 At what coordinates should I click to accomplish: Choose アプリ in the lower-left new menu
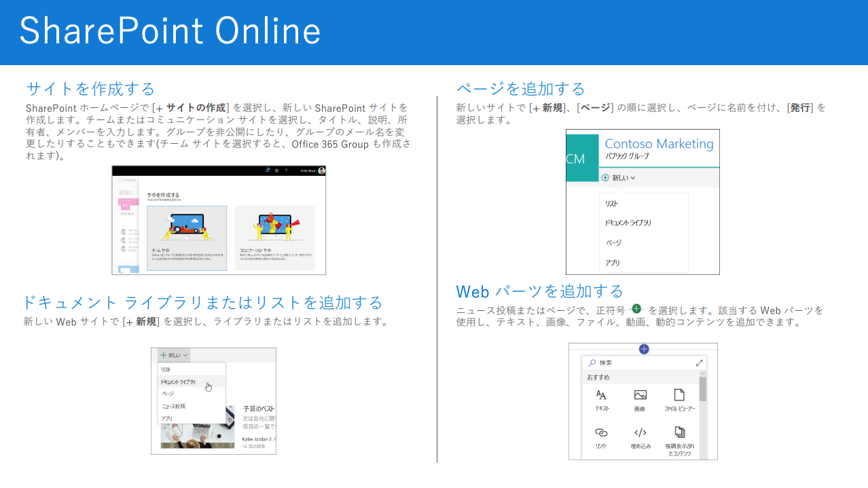click(x=166, y=418)
